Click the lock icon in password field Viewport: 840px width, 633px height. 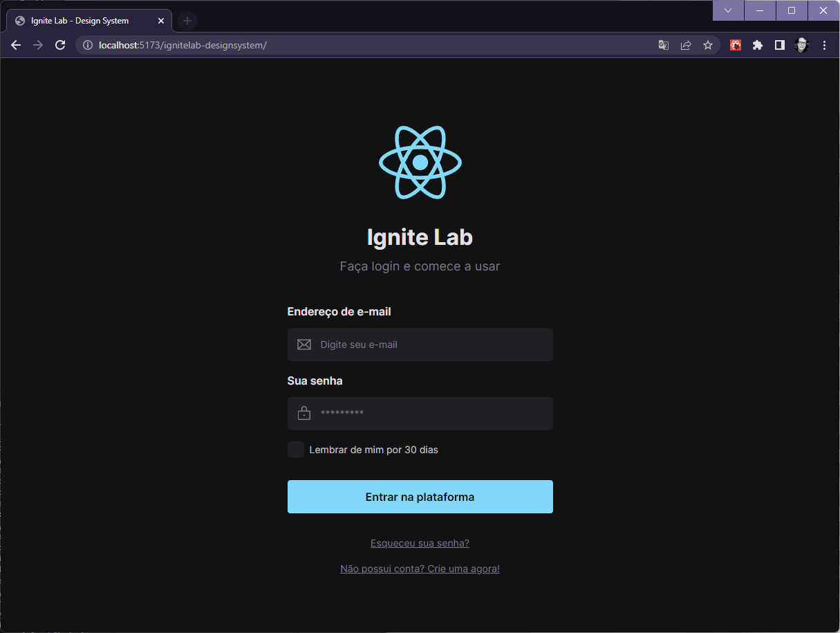point(304,414)
